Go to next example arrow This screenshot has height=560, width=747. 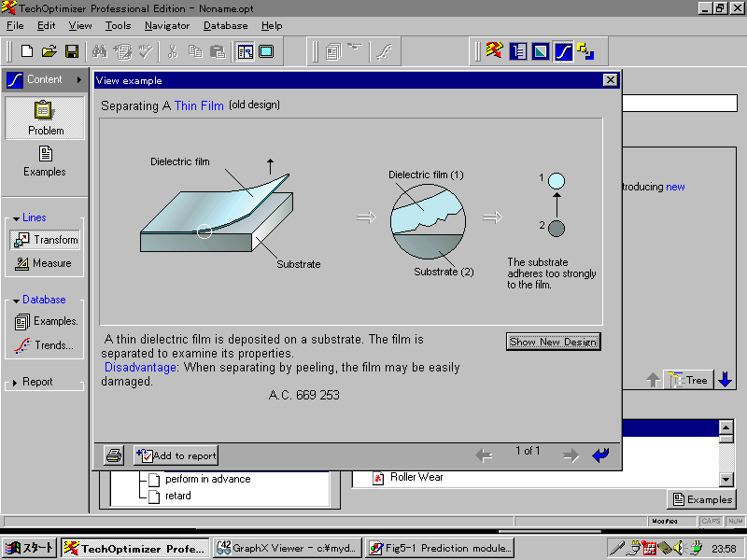[571, 455]
